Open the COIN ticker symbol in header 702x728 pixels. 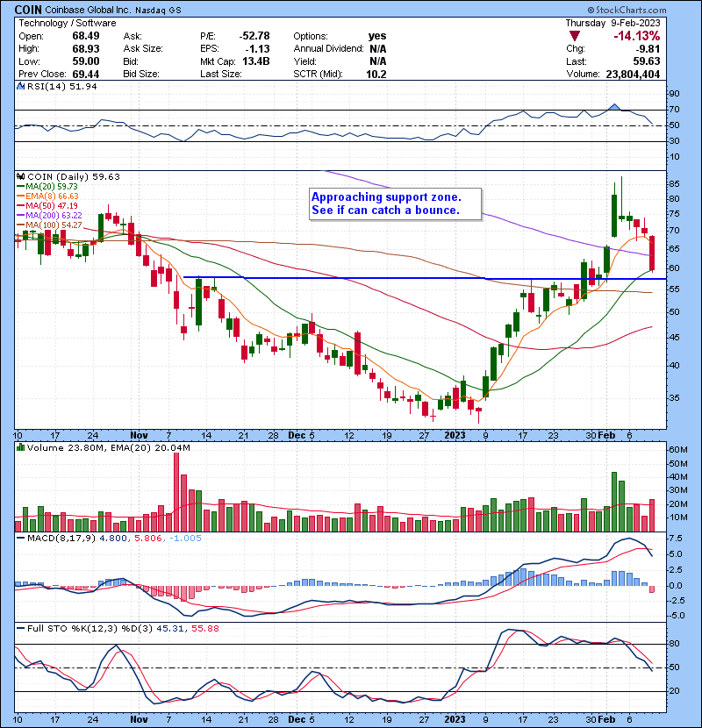coord(32,8)
